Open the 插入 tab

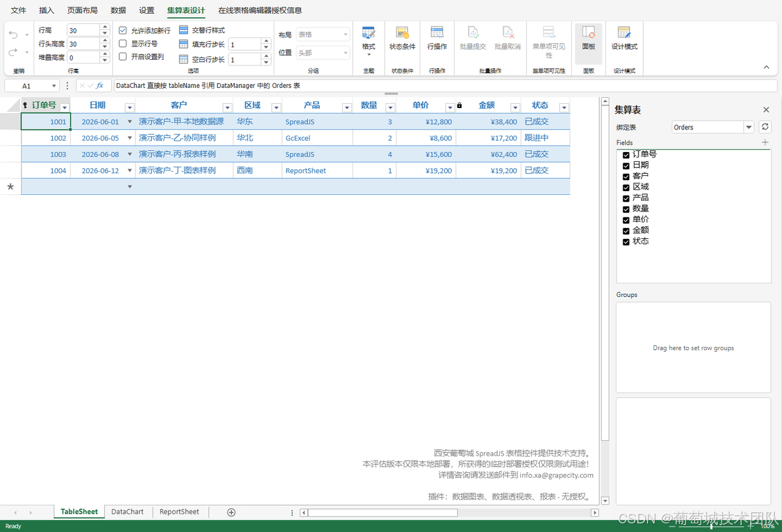[x=46, y=10]
